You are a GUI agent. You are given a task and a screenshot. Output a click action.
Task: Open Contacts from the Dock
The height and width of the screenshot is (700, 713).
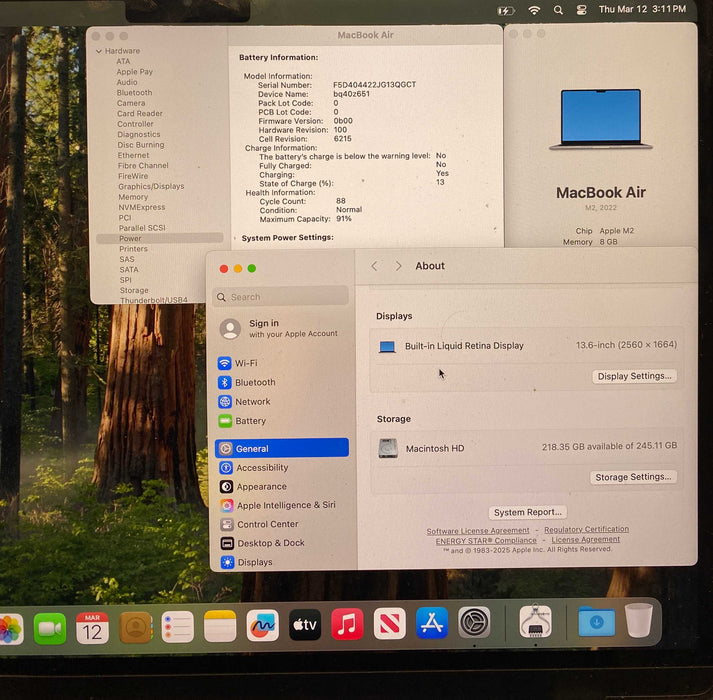(135, 628)
